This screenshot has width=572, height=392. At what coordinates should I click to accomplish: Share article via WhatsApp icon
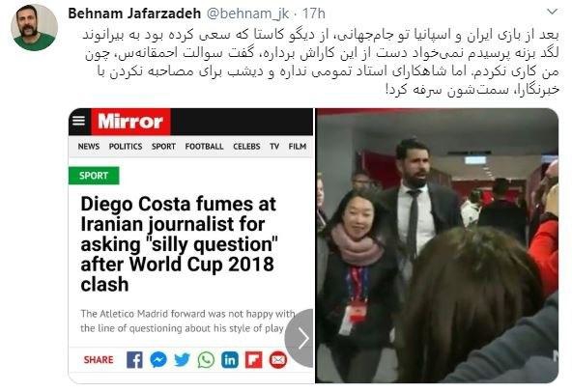206,360
